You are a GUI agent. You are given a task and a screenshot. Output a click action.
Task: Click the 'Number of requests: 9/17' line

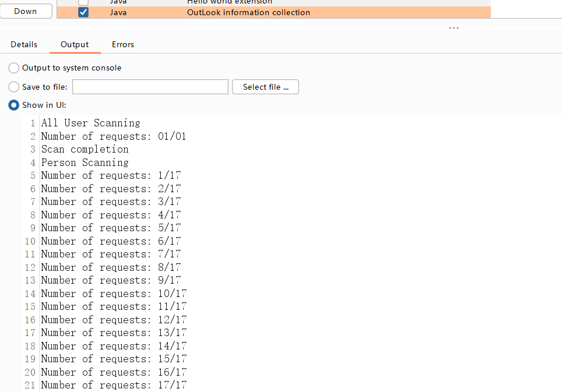click(111, 280)
